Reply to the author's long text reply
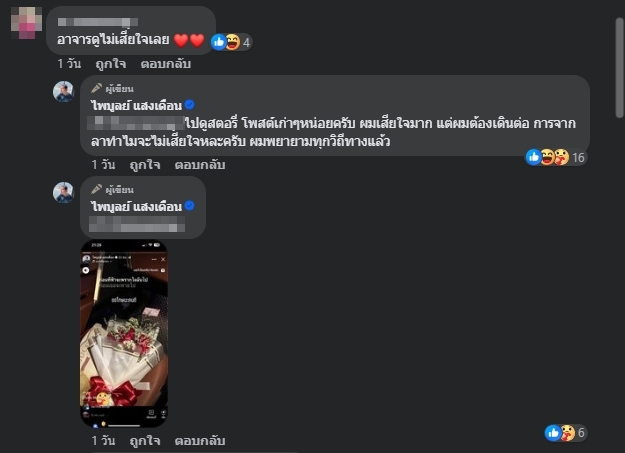 coord(200,165)
